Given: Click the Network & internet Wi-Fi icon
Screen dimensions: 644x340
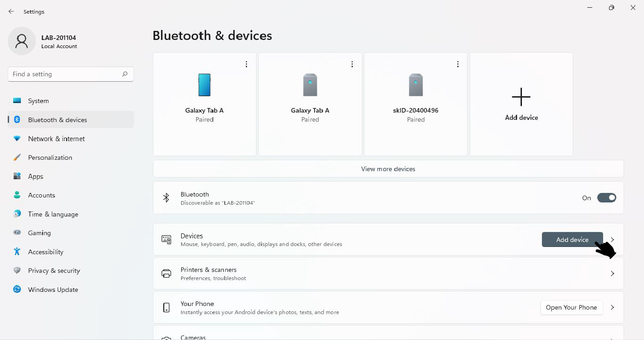Looking at the screenshot, I should coord(17,138).
